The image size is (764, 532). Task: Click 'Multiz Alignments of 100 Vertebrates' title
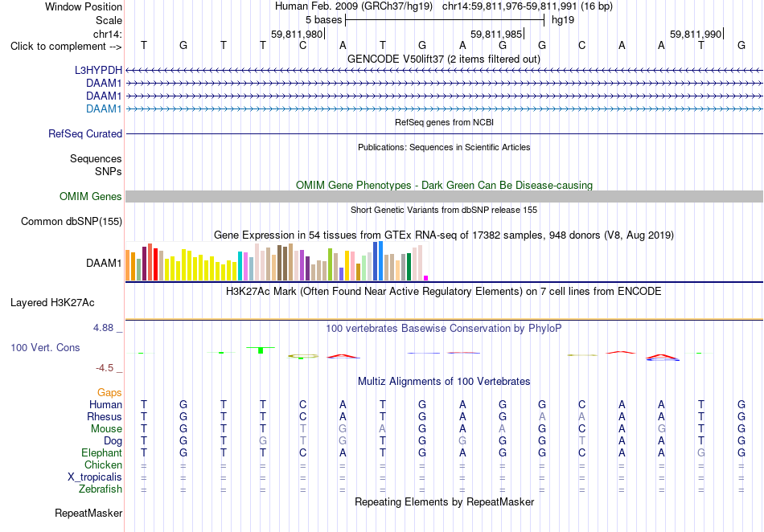(x=444, y=381)
